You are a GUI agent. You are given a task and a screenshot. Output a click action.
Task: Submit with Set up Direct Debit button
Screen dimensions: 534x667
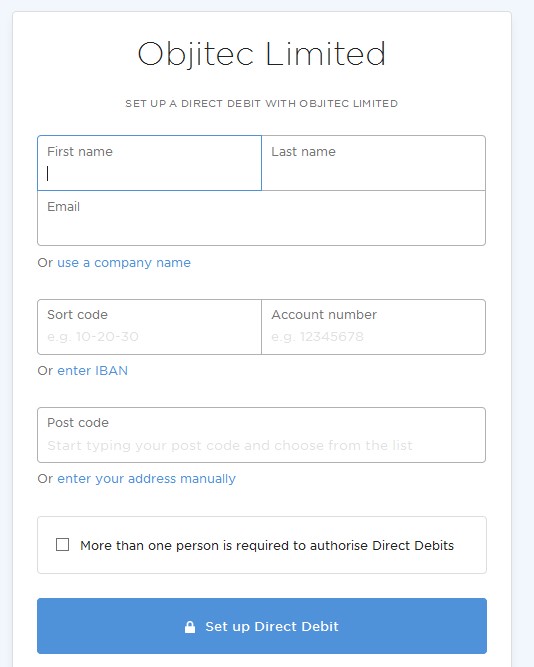click(262, 626)
